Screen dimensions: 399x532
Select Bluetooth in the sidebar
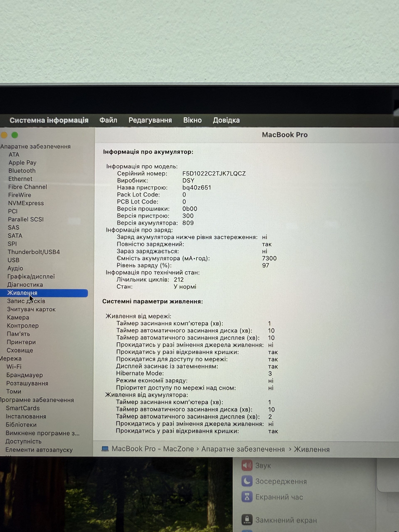click(x=22, y=171)
